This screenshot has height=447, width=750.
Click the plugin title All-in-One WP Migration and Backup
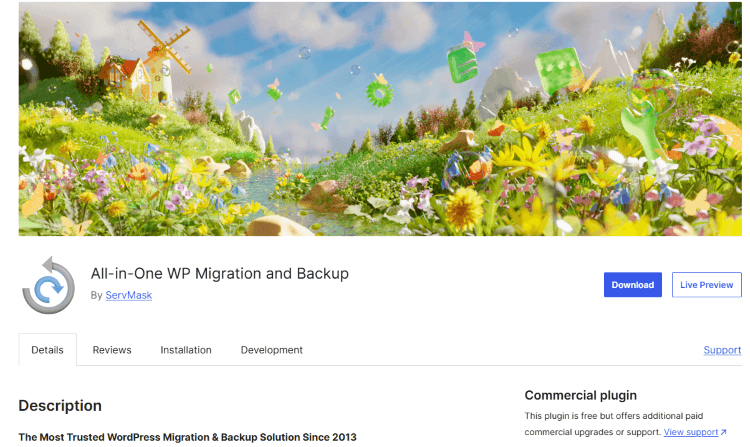point(220,273)
